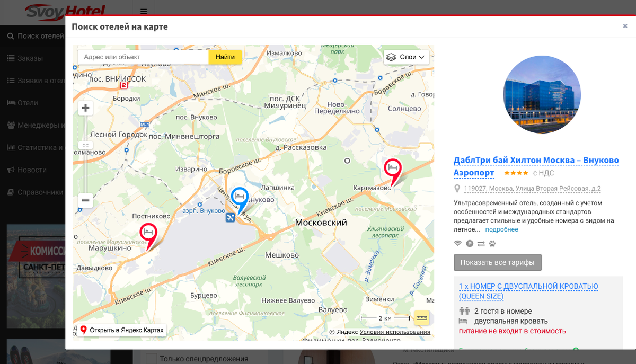The width and height of the screenshot is (636, 364).
Task: Click the аэрп. Внуково label on map
Action: coord(204,211)
